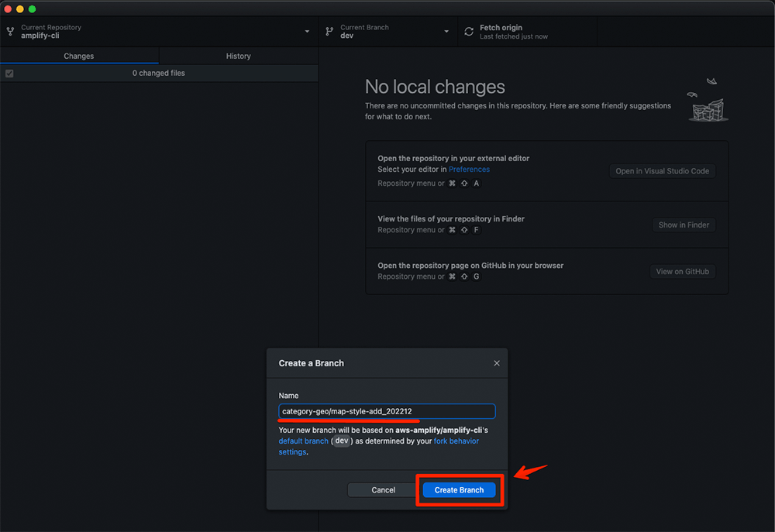The width and height of the screenshot is (775, 532).
Task: Switch to the History tab
Action: click(238, 56)
